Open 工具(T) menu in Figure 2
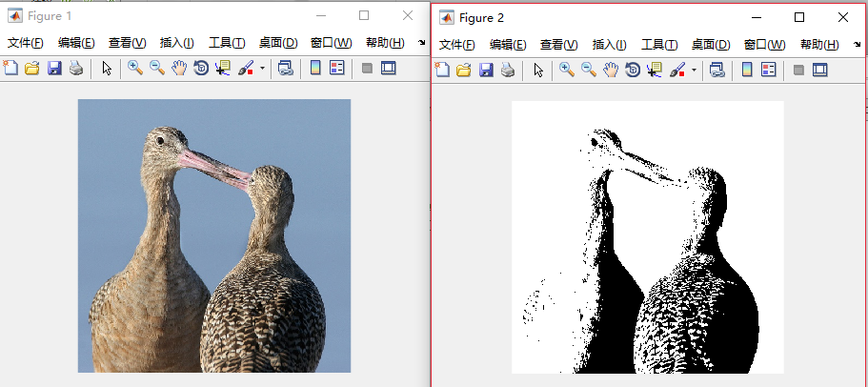Viewport: 868px width, 387px height. coord(659,45)
